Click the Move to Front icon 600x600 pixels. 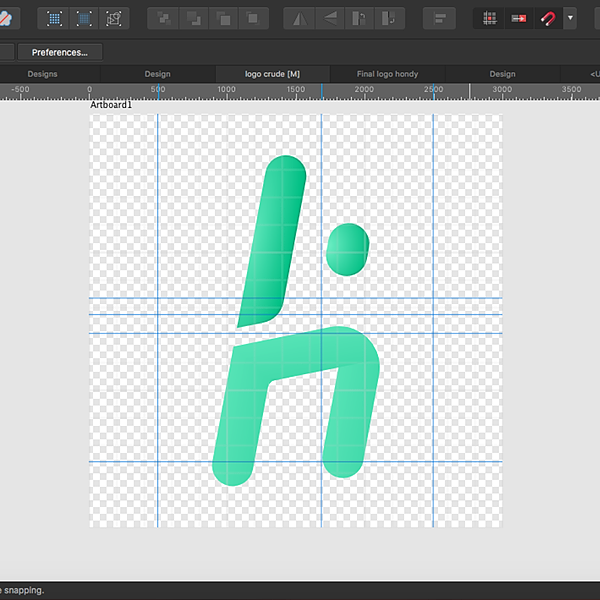253,18
